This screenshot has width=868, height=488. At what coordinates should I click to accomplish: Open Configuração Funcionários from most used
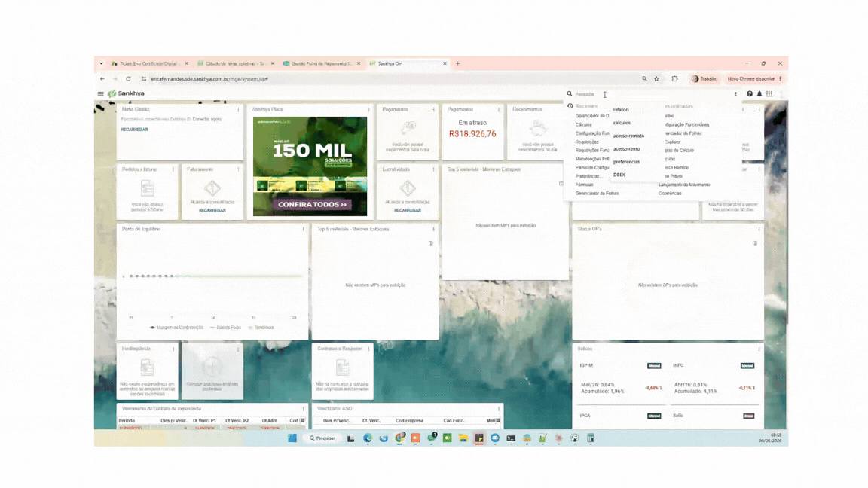(687, 124)
